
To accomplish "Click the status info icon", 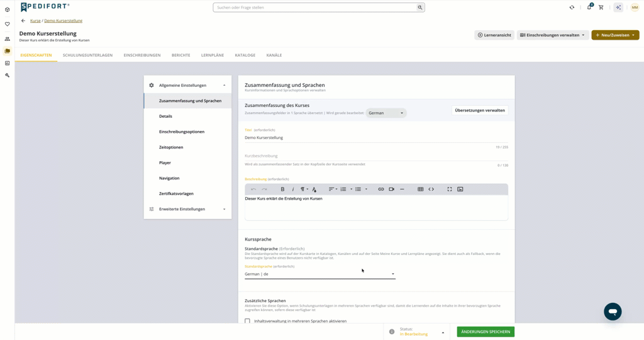I will point(392,332).
